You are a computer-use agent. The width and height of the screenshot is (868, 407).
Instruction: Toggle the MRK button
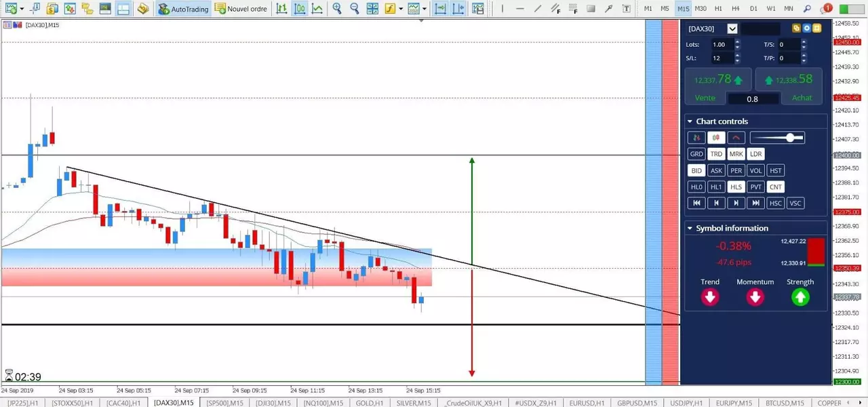point(736,154)
